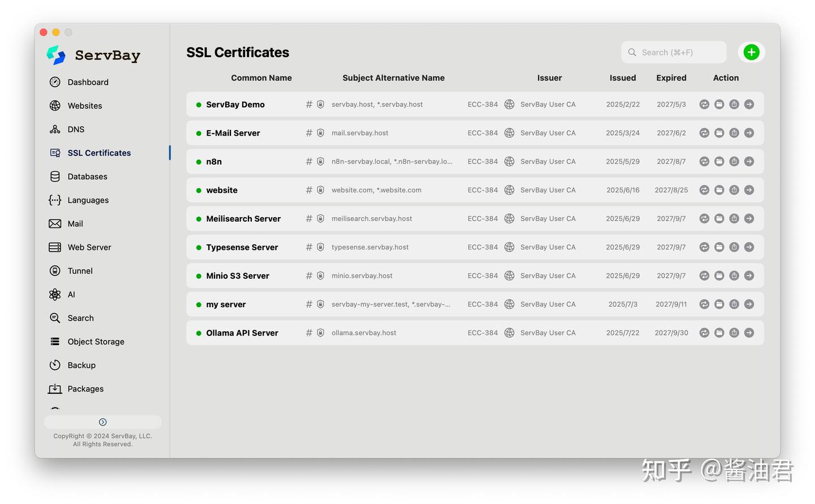815x504 pixels.
Task: Click the shield lock icon in E-Mail Server row
Action: 320,133
